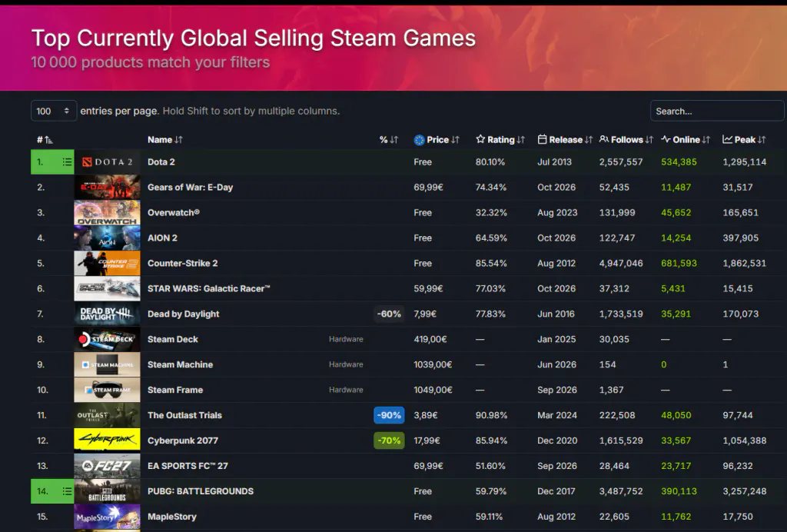Click the star icon beside Rating

click(480, 139)
